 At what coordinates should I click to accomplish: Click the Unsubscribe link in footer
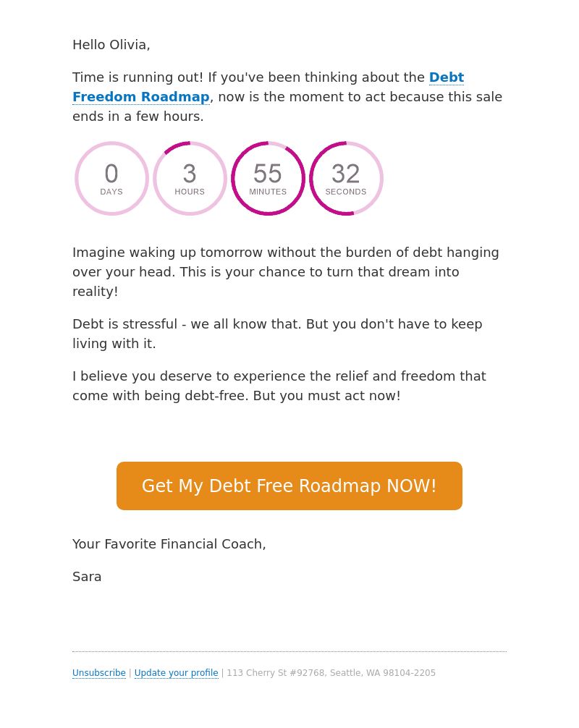99,673
